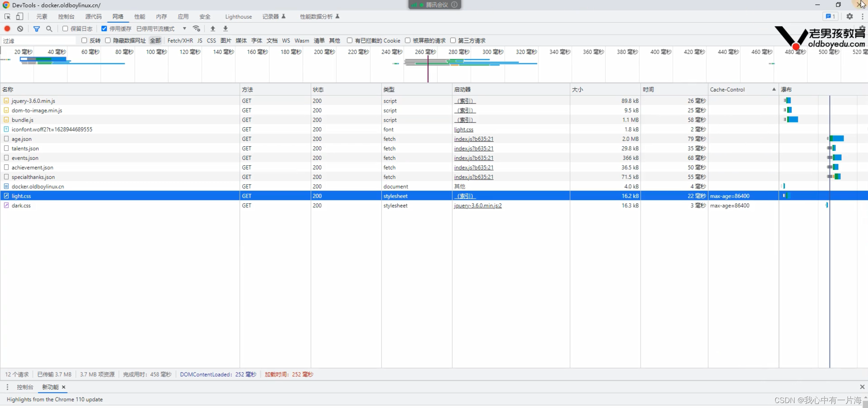Sort by the 时间 column header
The height and width of the screenshot is (408, 868).
tap(674, 89)
